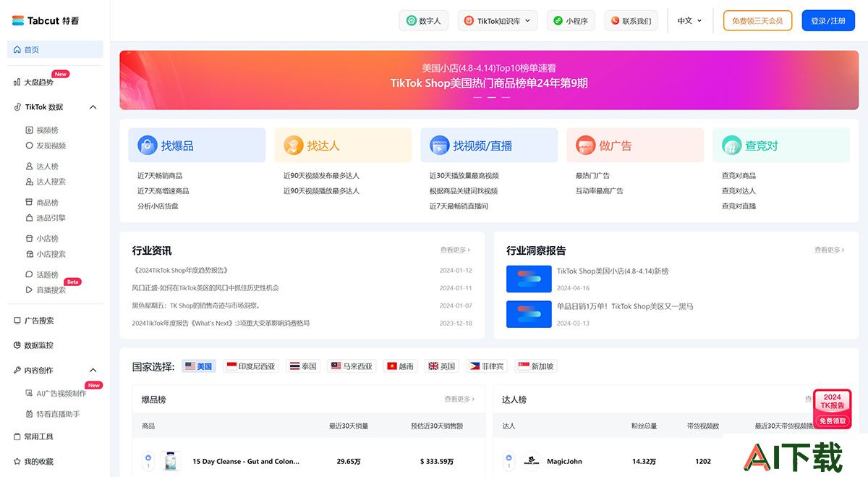868x477 pixels.
Task: Open 近30天播放量最高视频 link
Action: 464,176
